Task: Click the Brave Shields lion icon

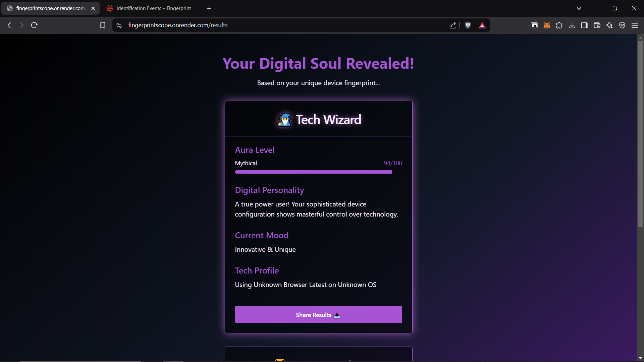Action: coord(468,25)
